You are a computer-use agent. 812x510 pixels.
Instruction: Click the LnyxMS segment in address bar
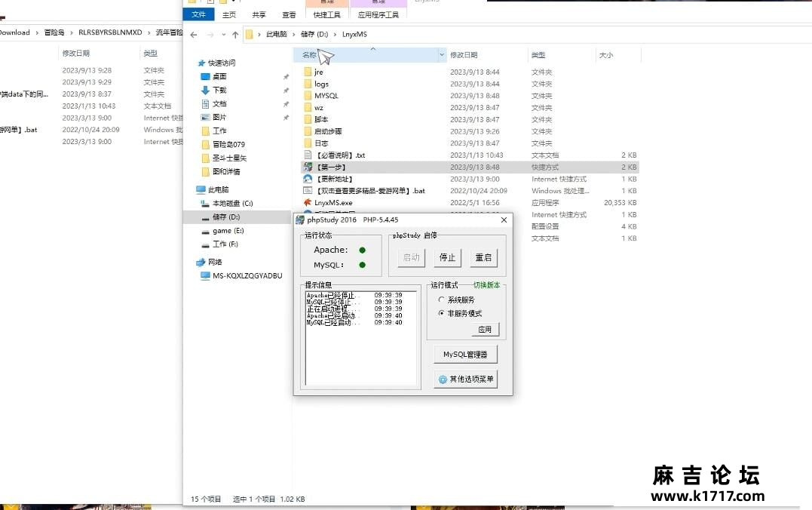point(354,34)
